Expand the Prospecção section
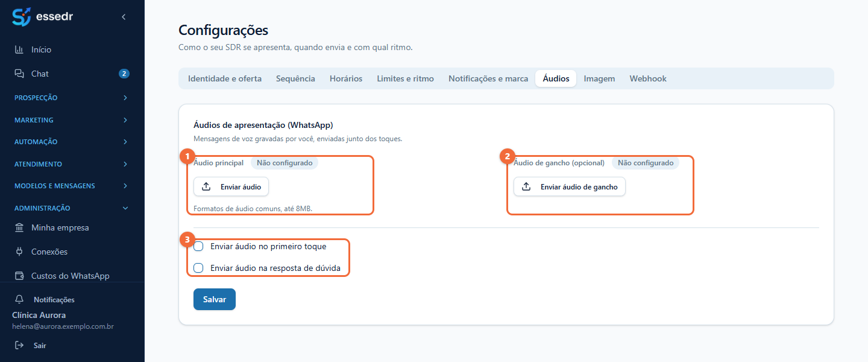868x362 pixels. tap(72, 98)
